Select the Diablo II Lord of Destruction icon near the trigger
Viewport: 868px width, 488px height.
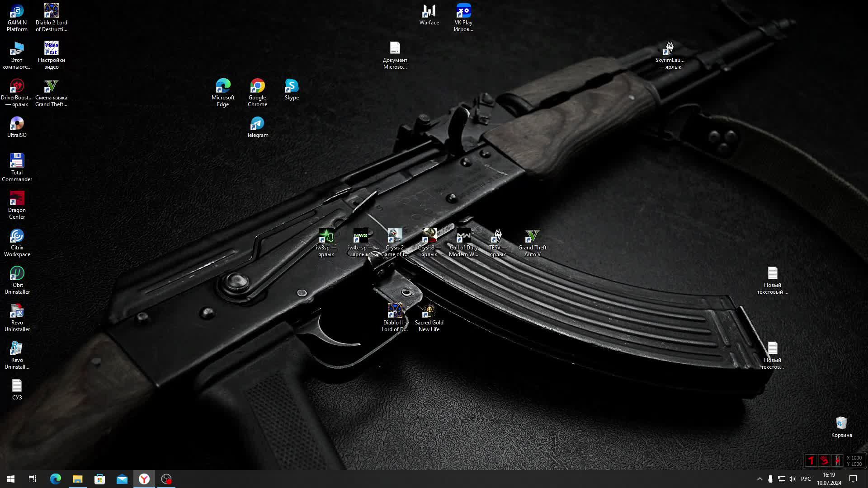pyautogui.click(x=395, y=318)
